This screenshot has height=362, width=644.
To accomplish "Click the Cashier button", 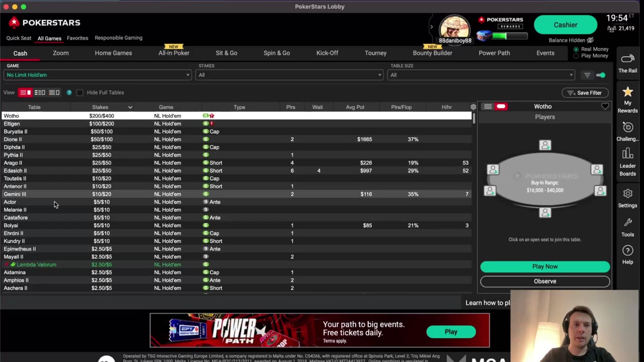I will (x=566, y=25).
